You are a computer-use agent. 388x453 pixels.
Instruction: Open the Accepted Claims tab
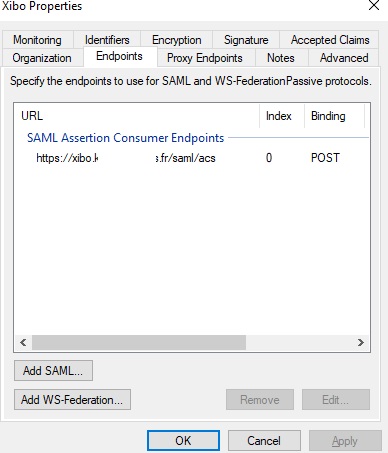tap(330, 40)
